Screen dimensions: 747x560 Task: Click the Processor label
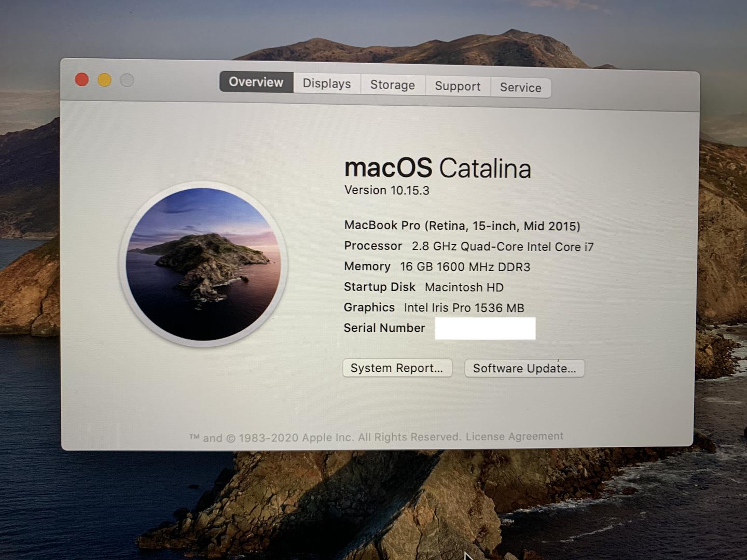pyautogui.click(x=373, y=246)
